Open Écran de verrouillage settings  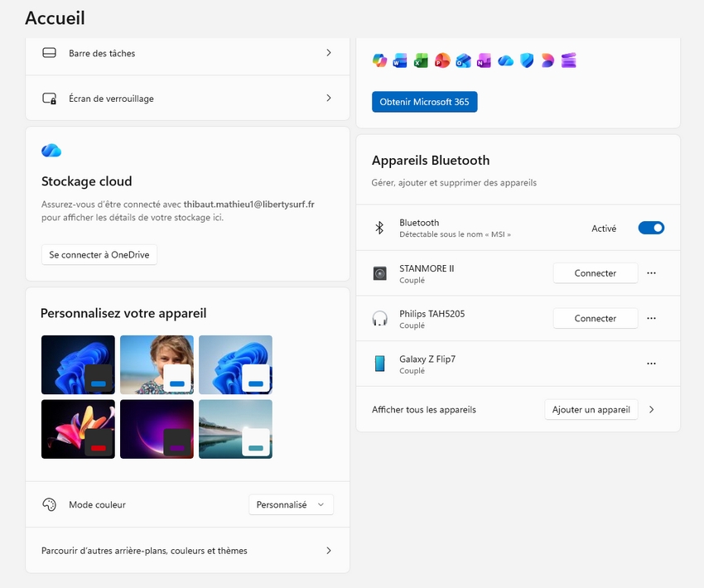coord(187,99)
